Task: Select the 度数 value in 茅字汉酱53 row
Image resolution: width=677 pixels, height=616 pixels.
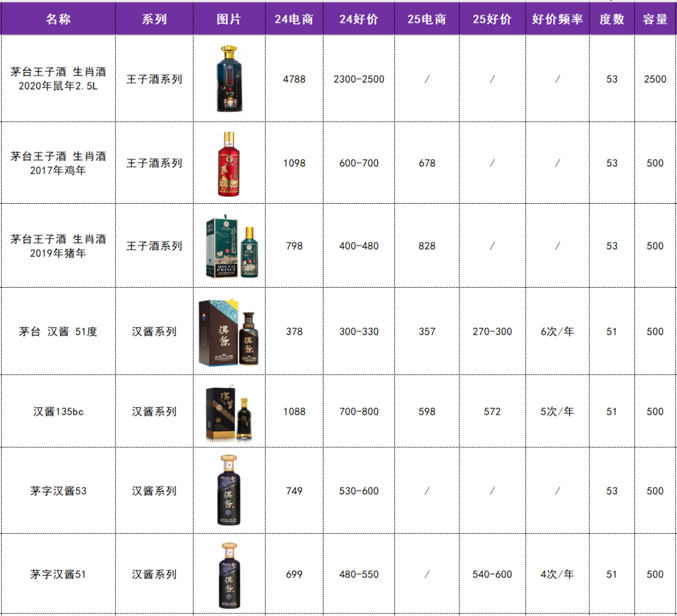Action: click(612, 491)
